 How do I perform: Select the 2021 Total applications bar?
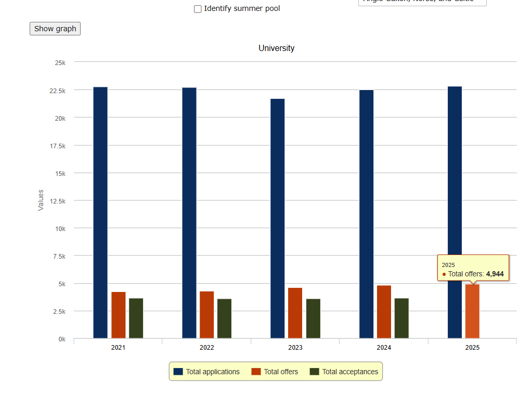pos(100,213)
